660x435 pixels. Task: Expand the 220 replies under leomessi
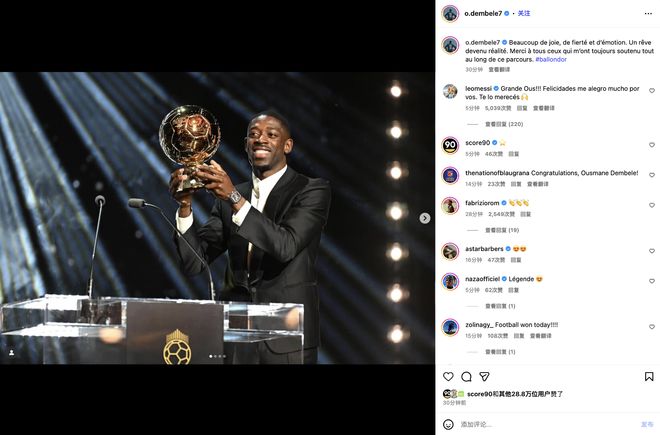(x=504, y=124)
